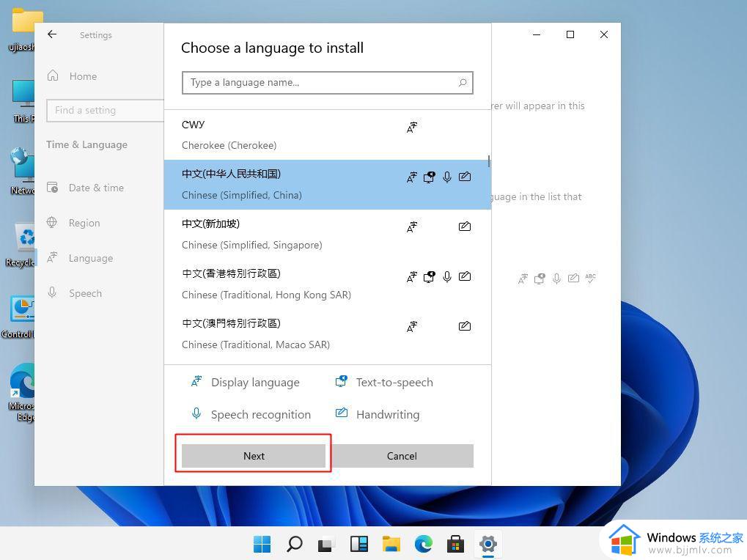Viewport: 747px width, 560px height.
Task: Click text-to-speech icon on Simplified China row
Action: tap(430, 177)
